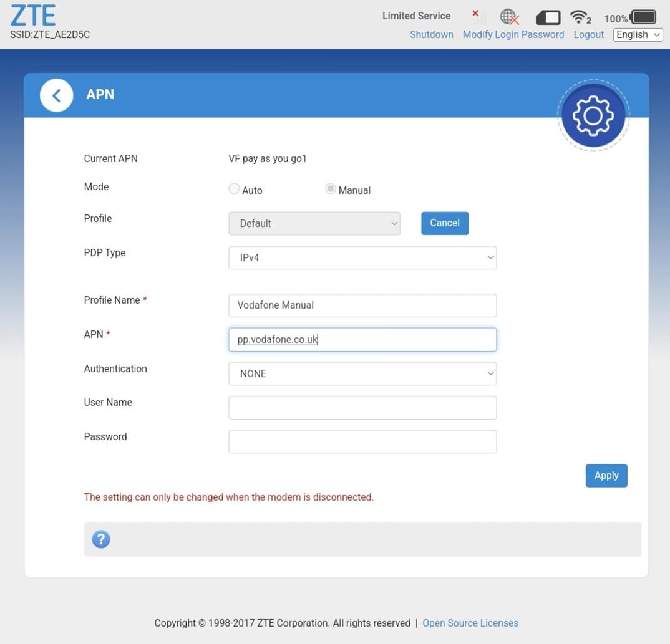670x644 pixels.
Task: Click the 'Limited Service' status text
Action: [x=416, y=16]
